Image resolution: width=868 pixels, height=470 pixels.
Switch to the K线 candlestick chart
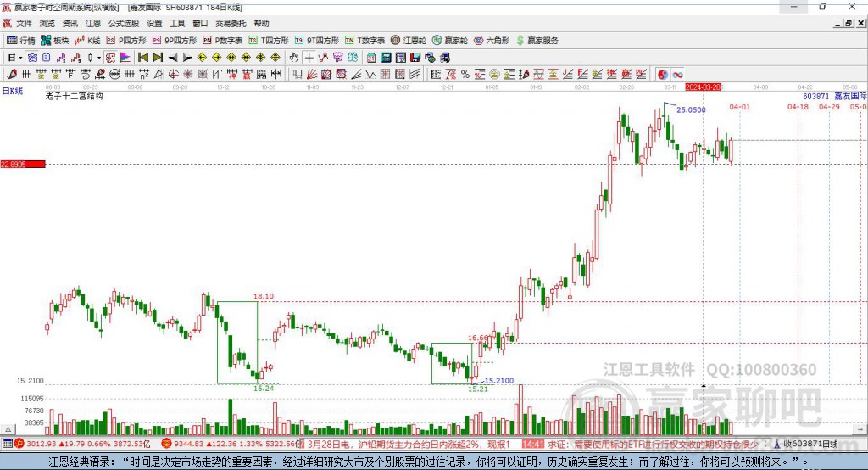[87, 41]
